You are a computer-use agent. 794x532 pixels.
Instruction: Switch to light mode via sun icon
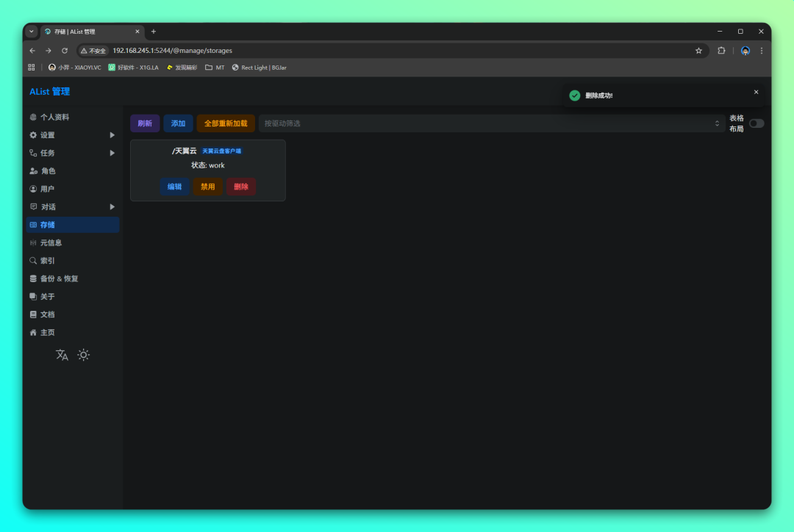(84, 356)
